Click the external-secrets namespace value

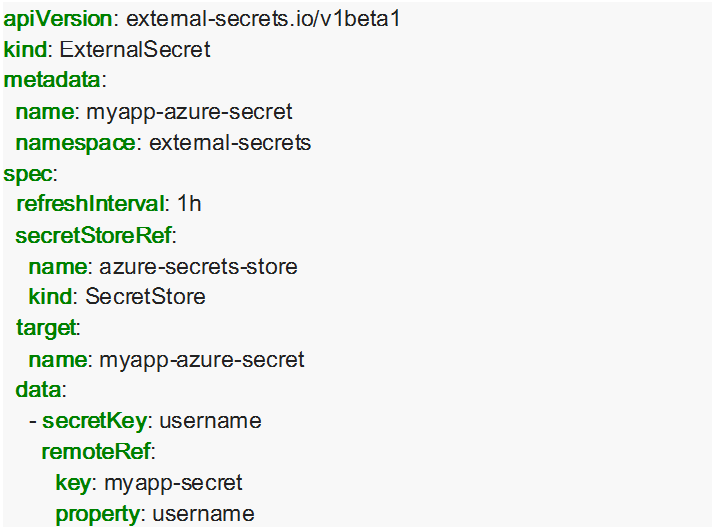pos(230,142)
